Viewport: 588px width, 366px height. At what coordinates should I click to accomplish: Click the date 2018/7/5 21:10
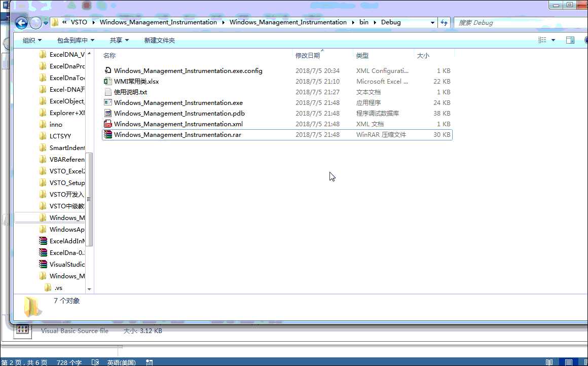[x=317, y=82]
